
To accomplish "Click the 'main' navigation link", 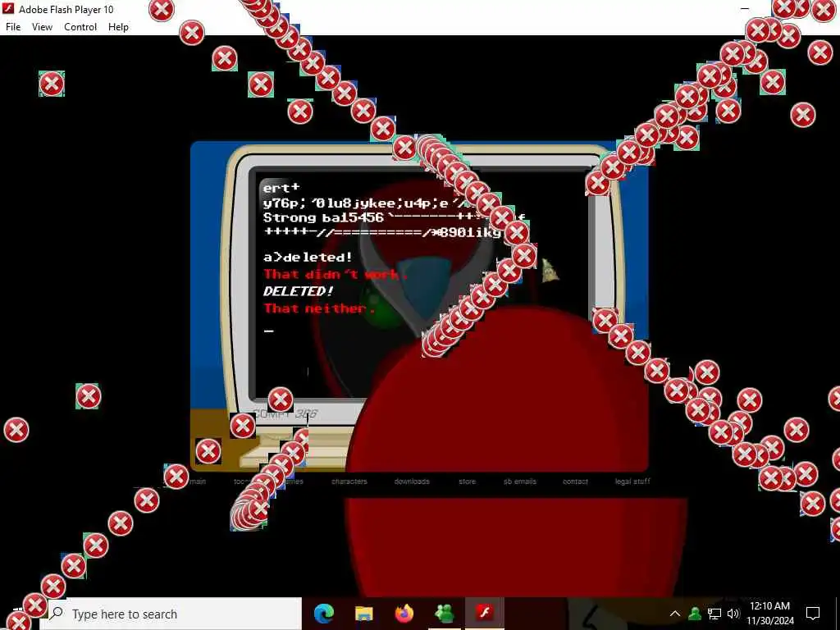I will coord(197,481).
